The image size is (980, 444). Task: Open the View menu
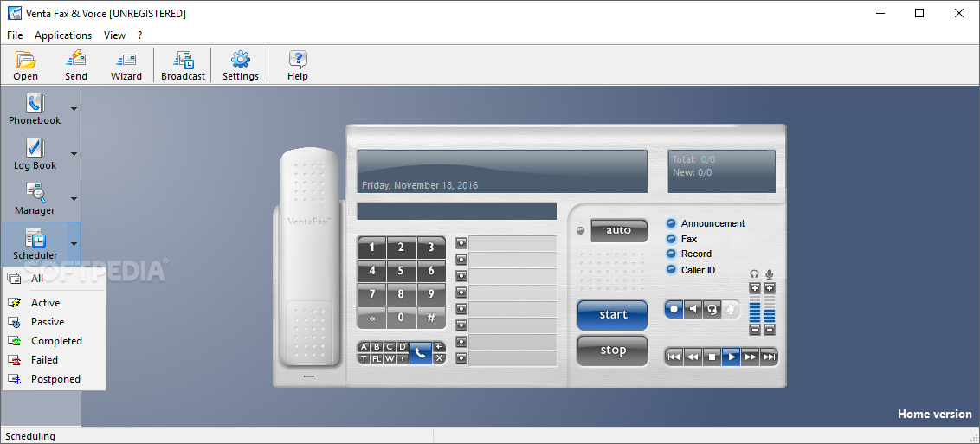coord(114,35)
